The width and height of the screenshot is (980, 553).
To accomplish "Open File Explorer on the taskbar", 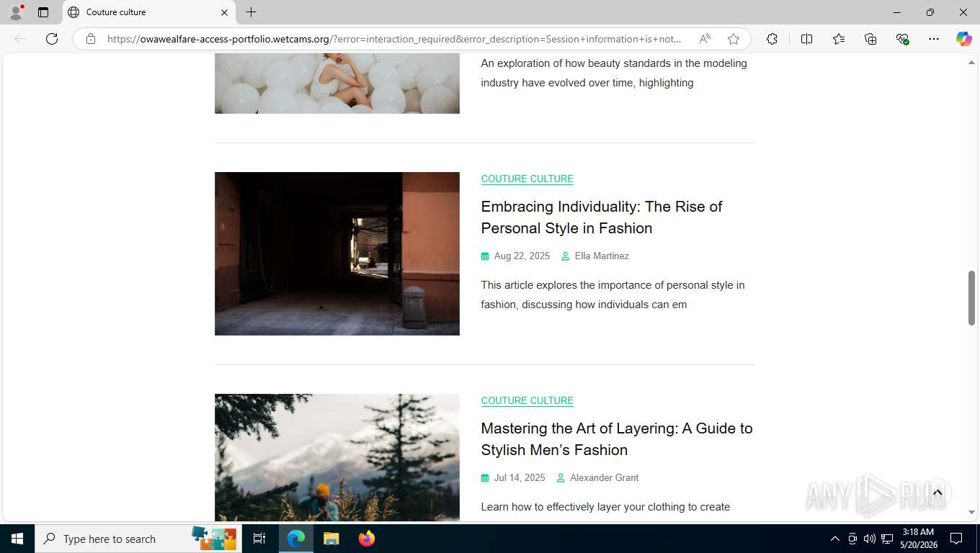I will coord(331,539).
